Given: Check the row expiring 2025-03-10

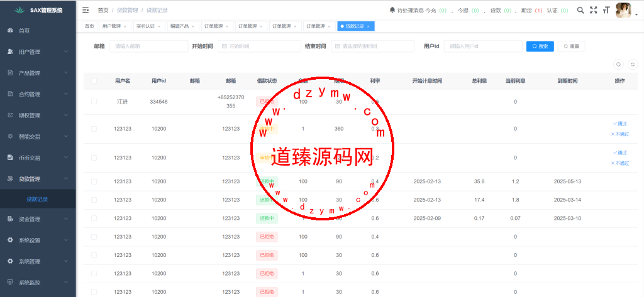Looking at the screenshot, I should [x=94, y=219].
